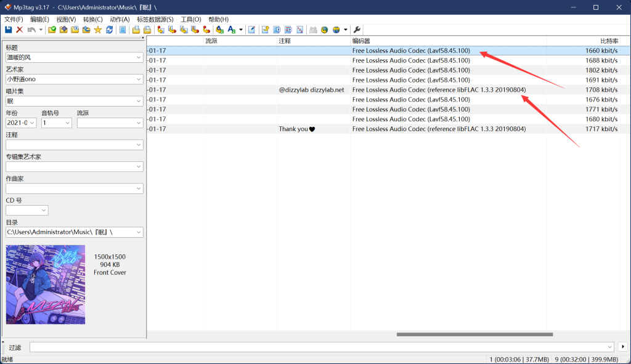Click the select all files list icon

tap(123, 30)
